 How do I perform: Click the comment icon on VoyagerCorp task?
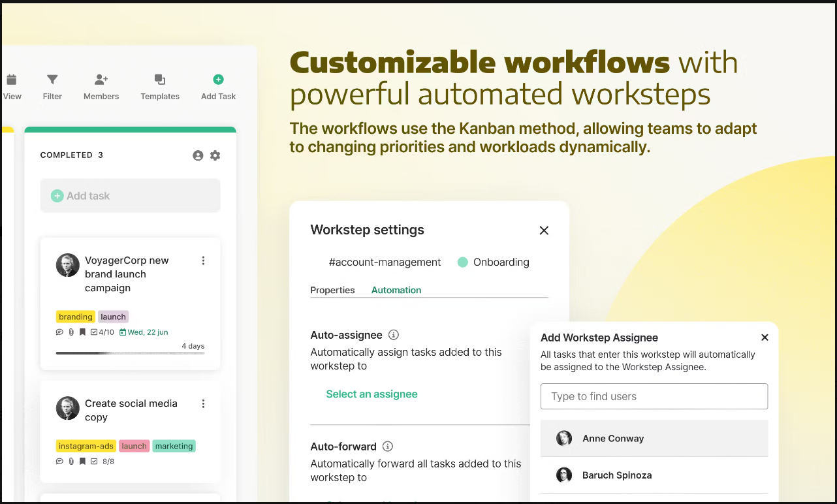pyautogui.click(x=60, y=332)
